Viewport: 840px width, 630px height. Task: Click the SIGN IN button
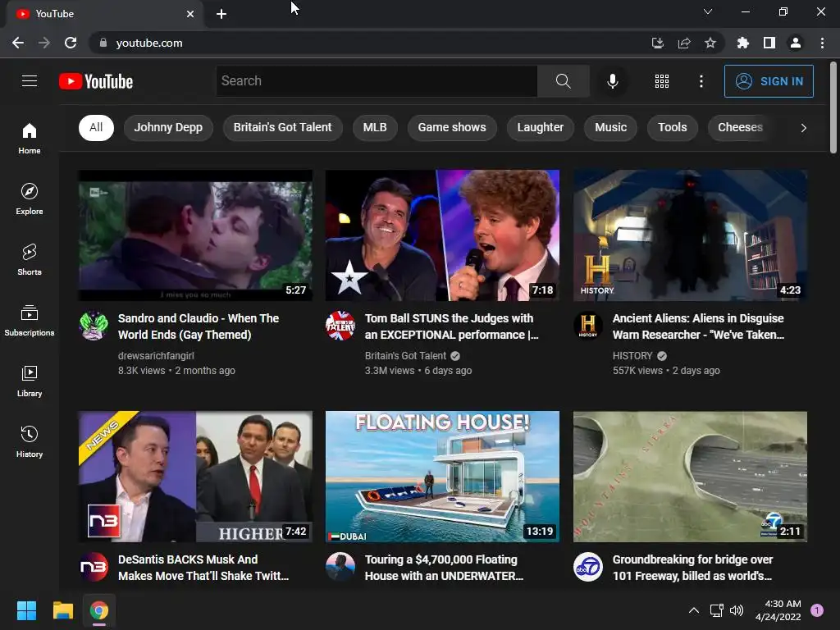[769, 81]
